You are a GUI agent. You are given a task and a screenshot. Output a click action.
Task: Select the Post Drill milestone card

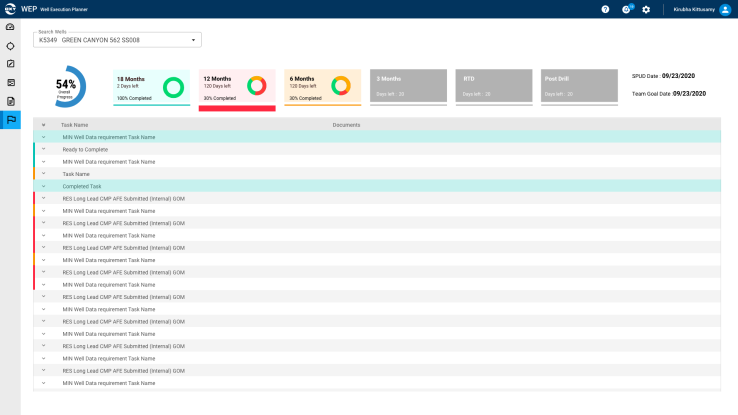(579, 86)
